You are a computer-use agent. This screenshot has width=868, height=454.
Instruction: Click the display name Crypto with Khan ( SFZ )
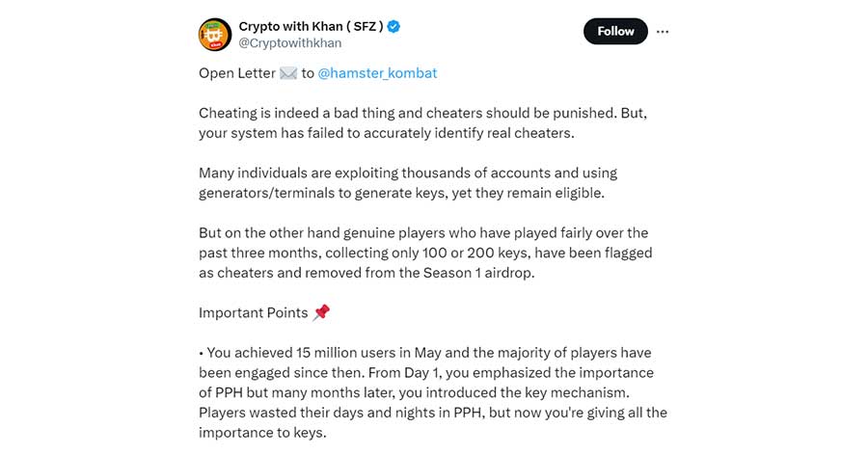(x=311, y=27)
